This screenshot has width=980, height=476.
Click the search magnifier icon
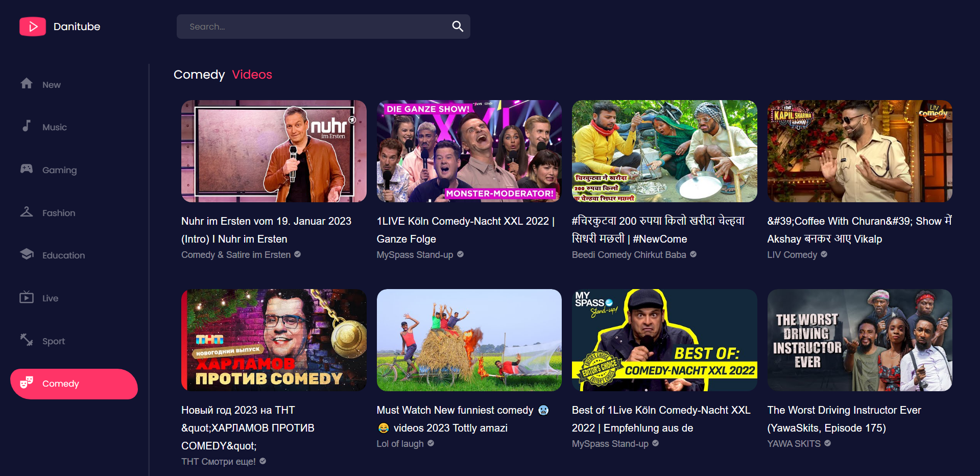[x=458, y=27]
